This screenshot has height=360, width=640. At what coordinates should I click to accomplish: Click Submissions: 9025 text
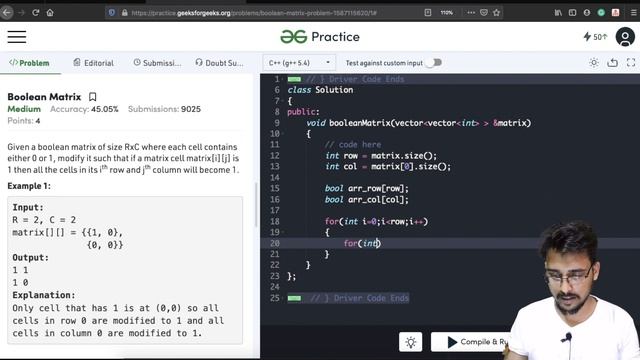click(x=164, y=109)
